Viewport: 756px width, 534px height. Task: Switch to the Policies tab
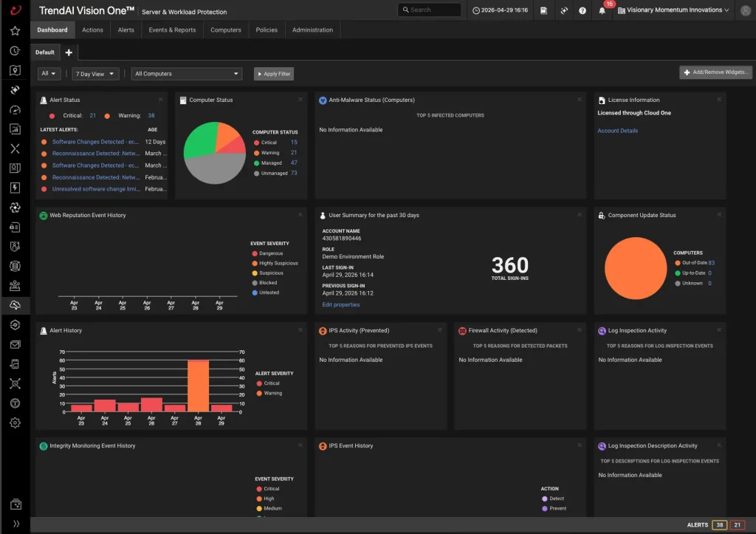pos(266,30)
